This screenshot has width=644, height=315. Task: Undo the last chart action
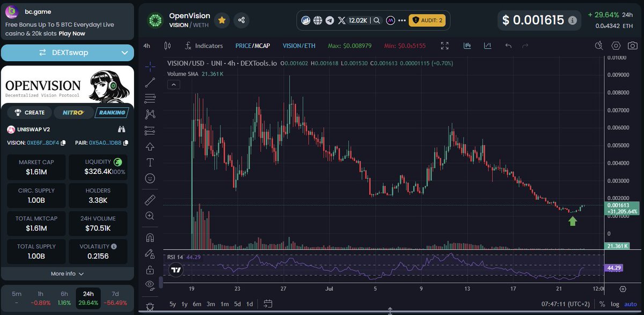(x=508, y=46)
